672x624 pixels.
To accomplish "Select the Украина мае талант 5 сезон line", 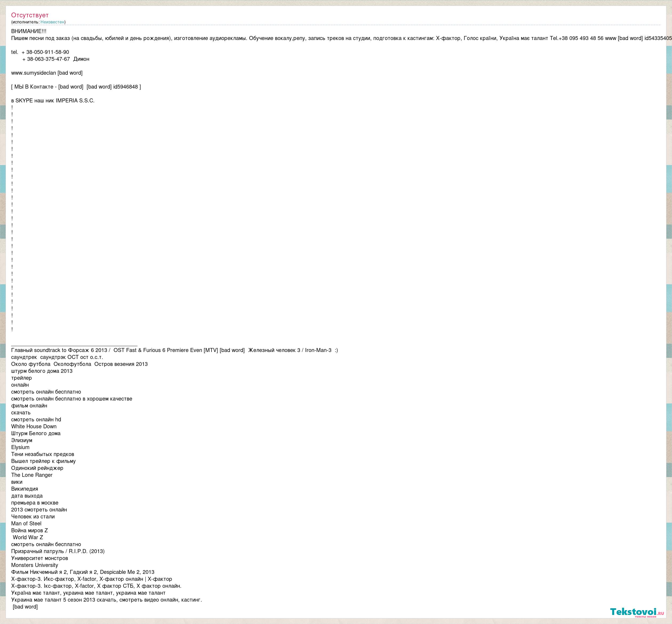I will pyautogui.click(x=106, y=600).
